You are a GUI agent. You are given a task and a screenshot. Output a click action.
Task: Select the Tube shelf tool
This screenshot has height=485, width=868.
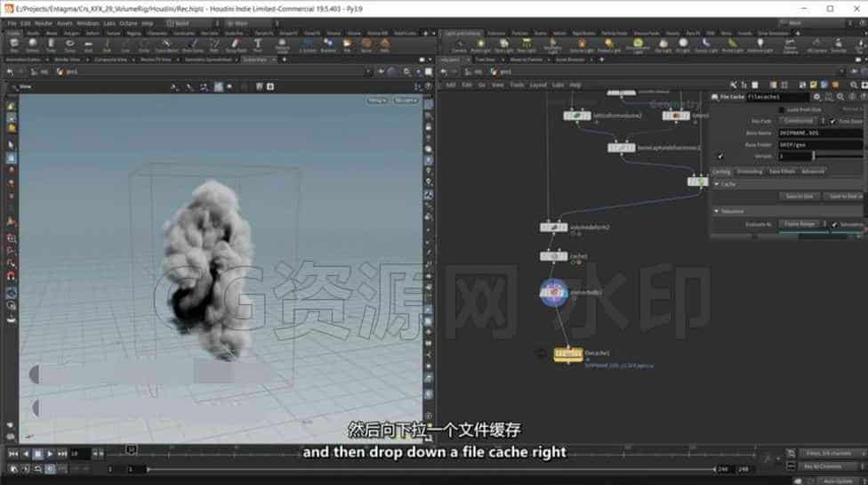(x=51, y=44)
